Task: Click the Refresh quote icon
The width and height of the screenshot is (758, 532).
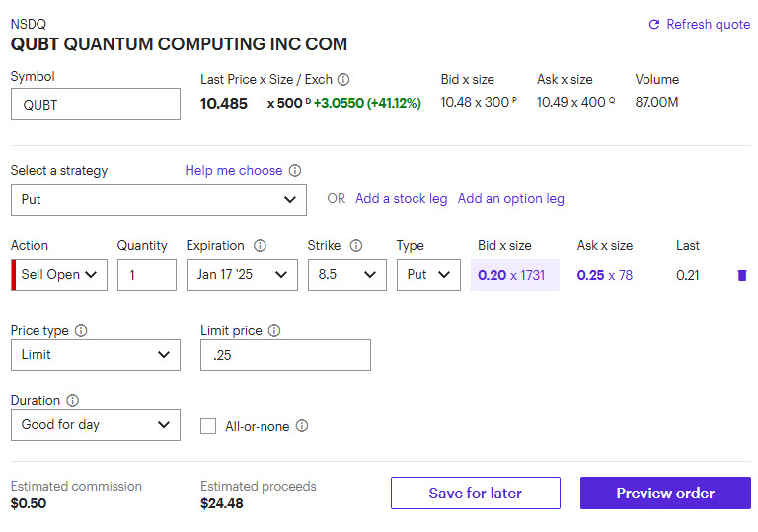Action: coord(653,24)
